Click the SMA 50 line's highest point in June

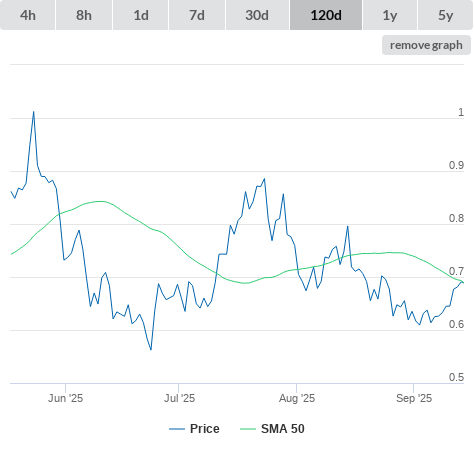[100, 201]
